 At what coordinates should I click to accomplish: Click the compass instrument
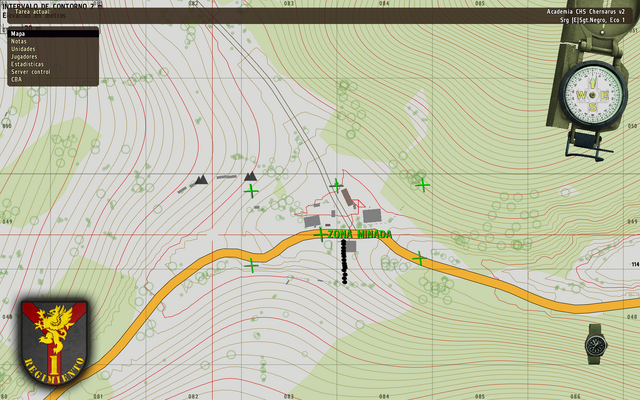pos(593,95)
